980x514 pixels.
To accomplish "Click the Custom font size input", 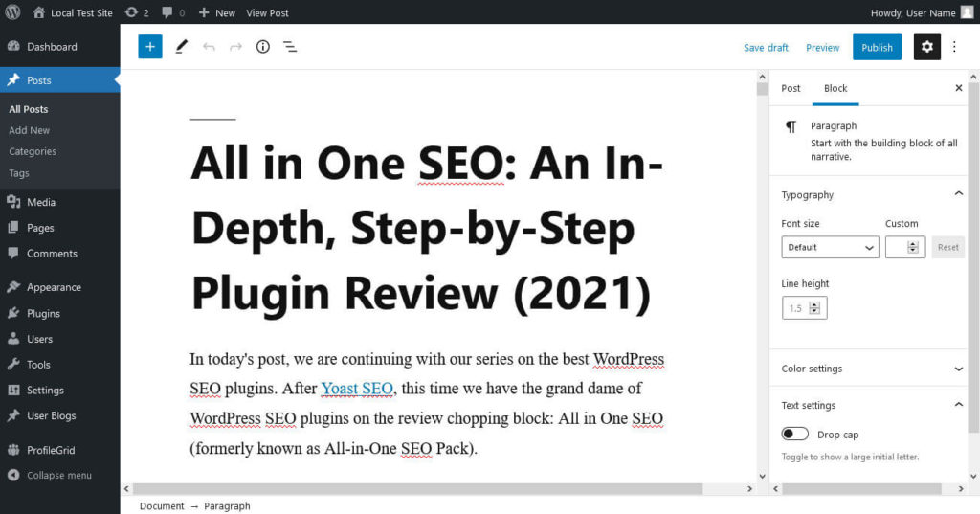I will coord(898,247).
